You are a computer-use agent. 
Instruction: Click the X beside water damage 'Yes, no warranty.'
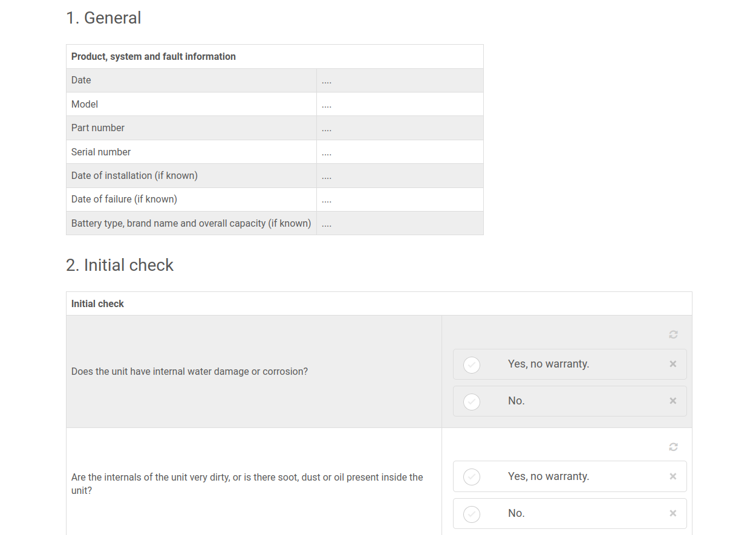coord(673,364)
